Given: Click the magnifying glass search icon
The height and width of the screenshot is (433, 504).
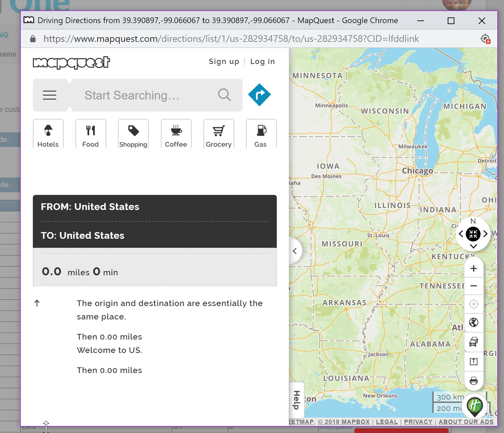Looking at the screenshot, I should coord(224,95).
